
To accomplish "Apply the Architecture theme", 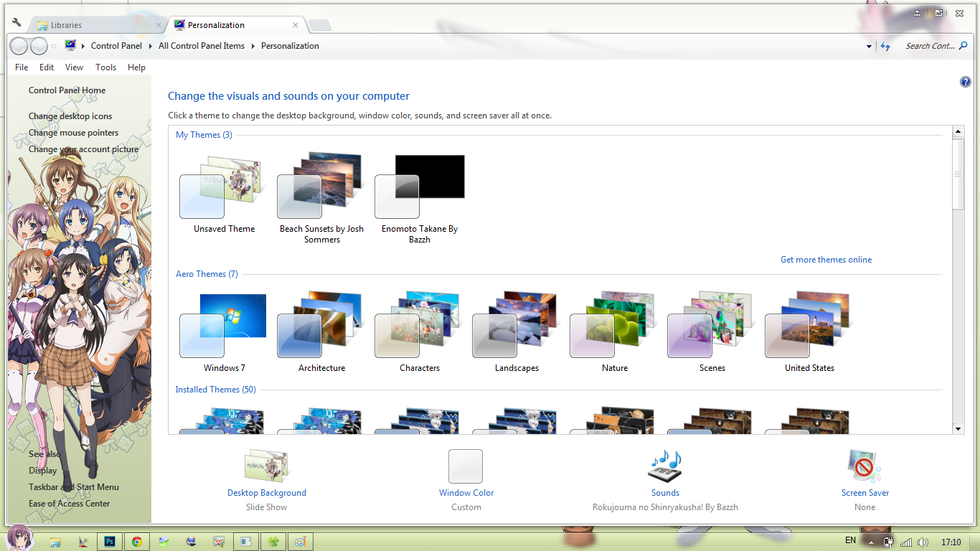I will click(x=321, y=331).
